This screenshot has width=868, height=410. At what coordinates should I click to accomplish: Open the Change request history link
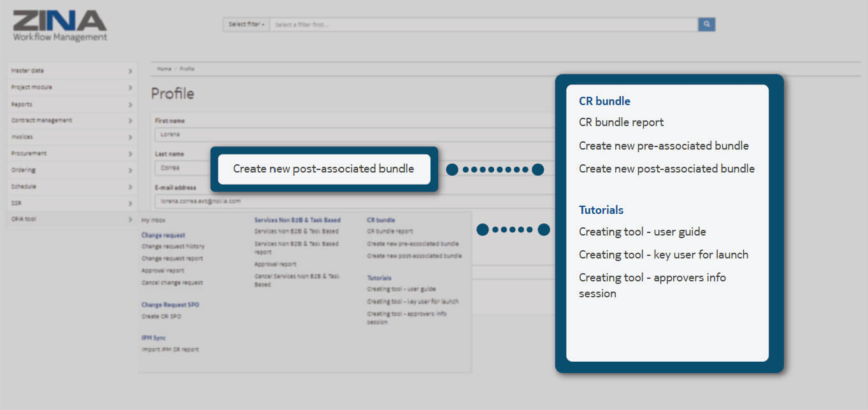pyautogui.click(x=173, y=246)
